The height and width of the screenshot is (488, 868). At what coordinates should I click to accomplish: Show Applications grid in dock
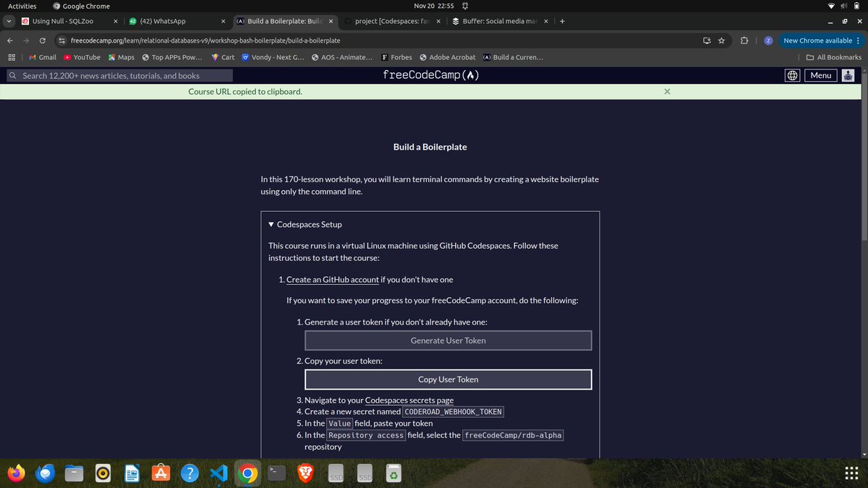[x=851, y=473]
